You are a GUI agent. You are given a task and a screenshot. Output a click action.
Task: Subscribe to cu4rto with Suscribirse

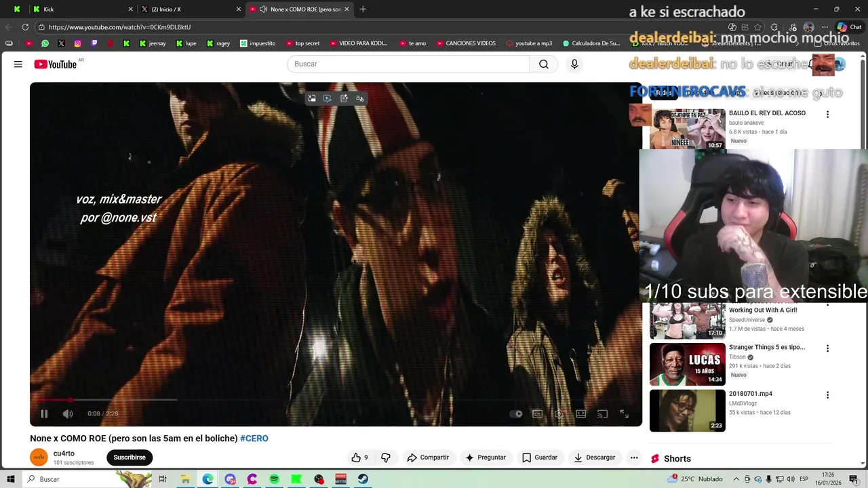click(130, 457)
